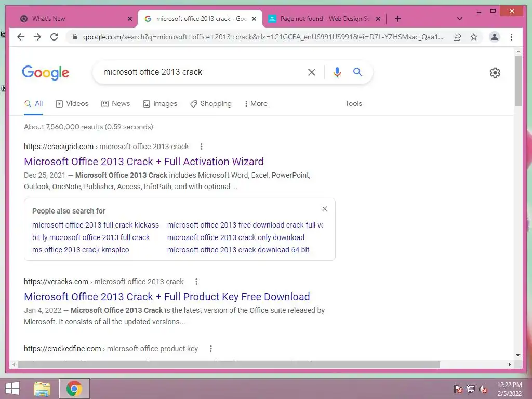
Task: Click the crackgrid.com URL breadcrumb
Action: 106,147
